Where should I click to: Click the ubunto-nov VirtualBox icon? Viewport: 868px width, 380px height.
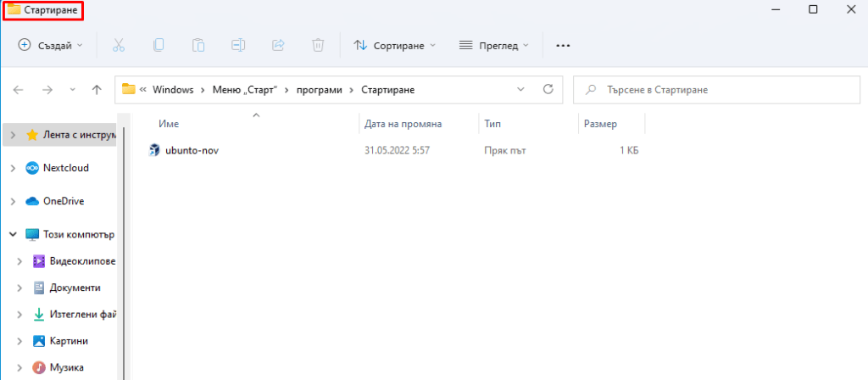pyautogui.click(x=154, y=150)
